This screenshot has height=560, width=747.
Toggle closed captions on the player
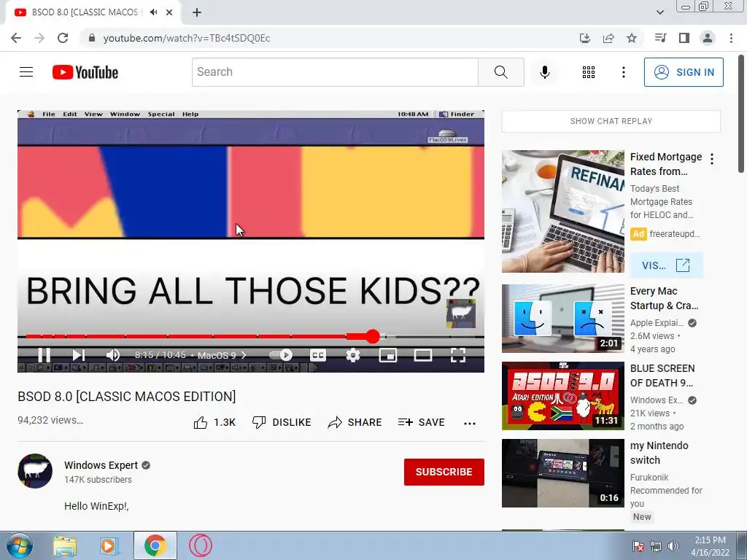[318, 355]
